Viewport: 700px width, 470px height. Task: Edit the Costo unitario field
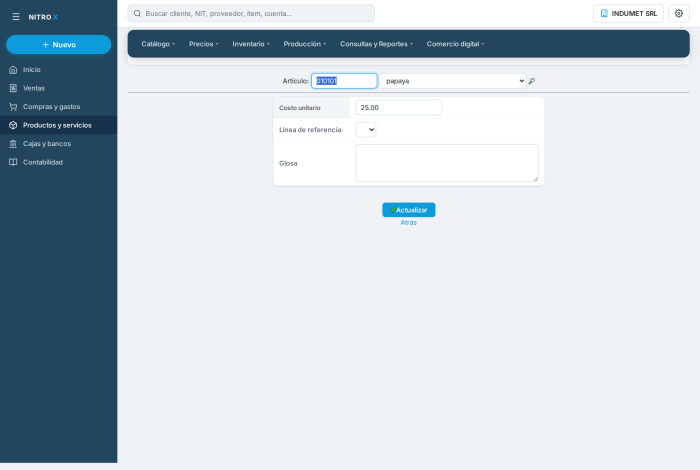tap(399, 108)
